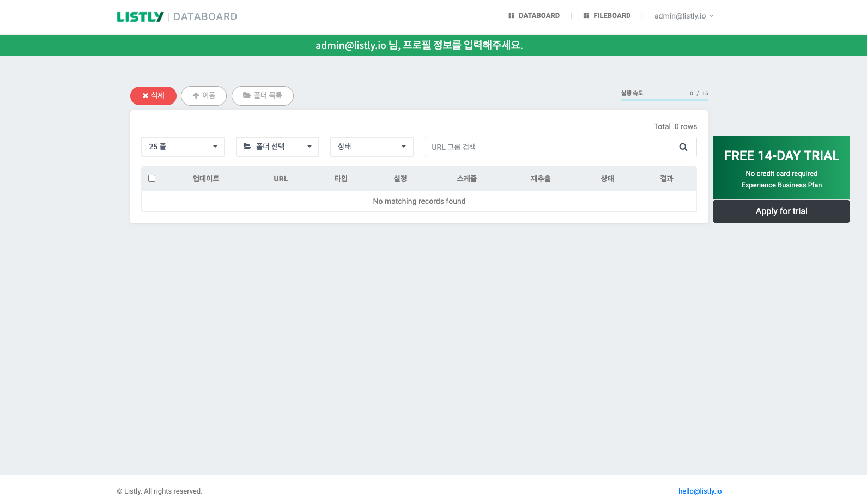Screen dimensions: 867x504
Task: Click the FILEBOARD grid icon
Action: click(586, 16)
